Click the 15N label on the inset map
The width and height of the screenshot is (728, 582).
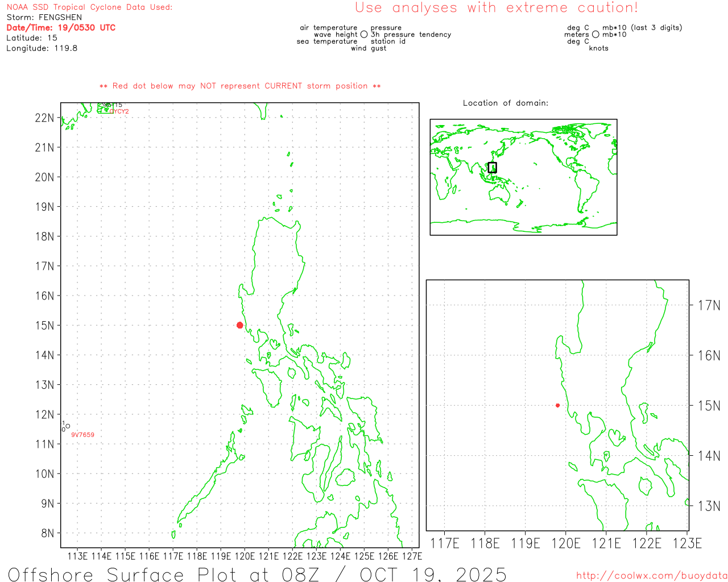click(709, 406)
